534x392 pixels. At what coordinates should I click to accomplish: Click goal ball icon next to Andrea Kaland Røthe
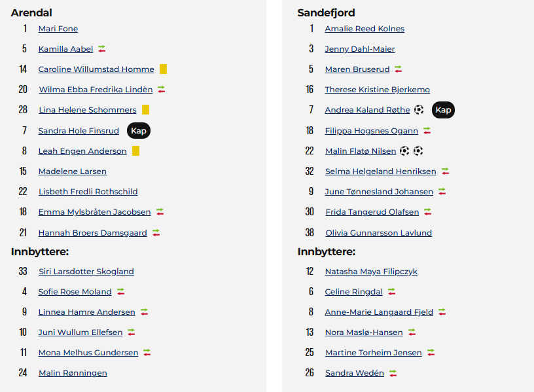click(419, 110)
